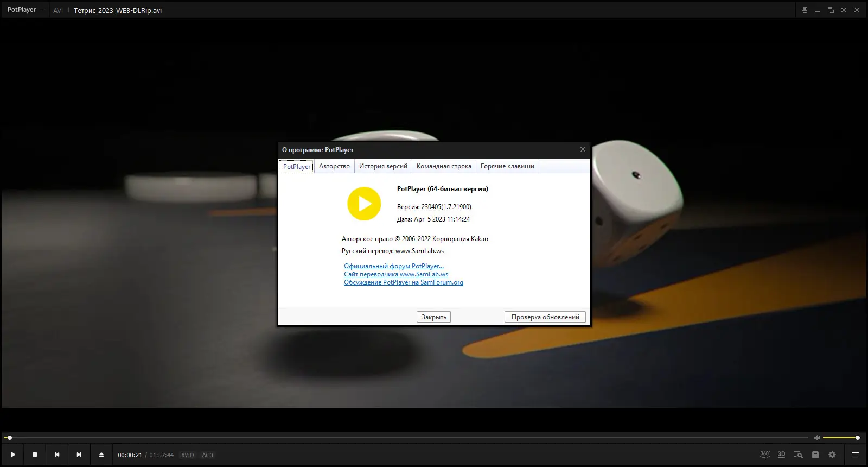This screenshot has width=868, height=467.
Task: Click the Русский перевод credit line
Action: [x=393, y=251]
